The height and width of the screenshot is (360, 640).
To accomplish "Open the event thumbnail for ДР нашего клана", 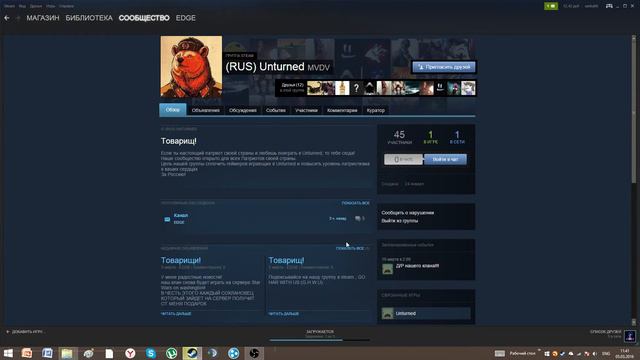I will pos(387,269).
